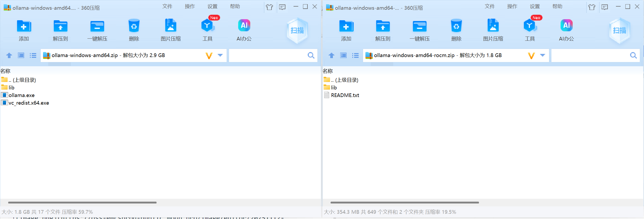This screenshot has width=644, height=219.
Task: Open File (文件) menu in right window
Action: coord(490,6)
